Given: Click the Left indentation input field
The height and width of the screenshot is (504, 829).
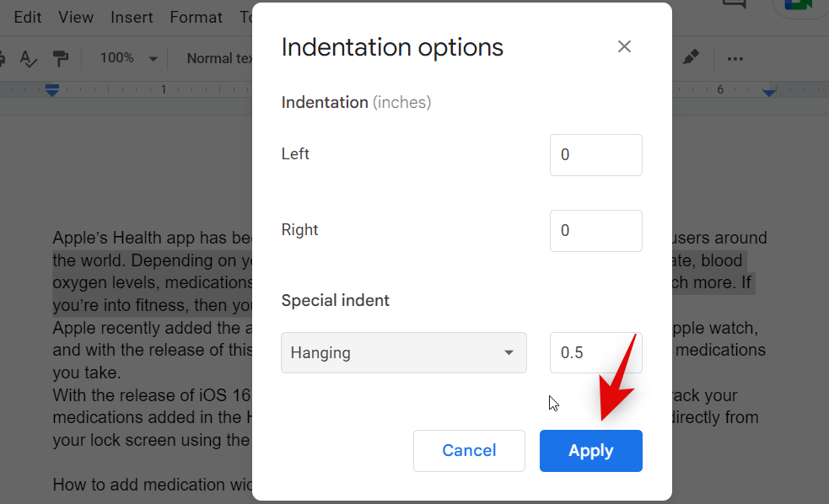Looking at the screenshot, I should 595,155.
